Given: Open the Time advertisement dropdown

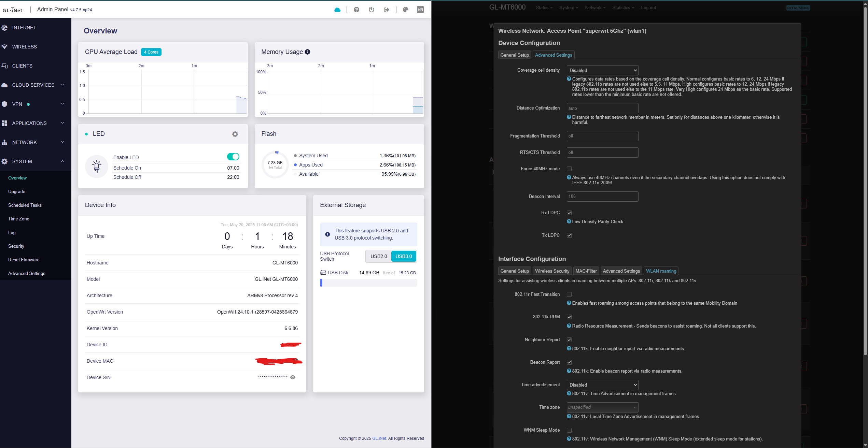Looking at the screenshot, I should tap(602, 385).
